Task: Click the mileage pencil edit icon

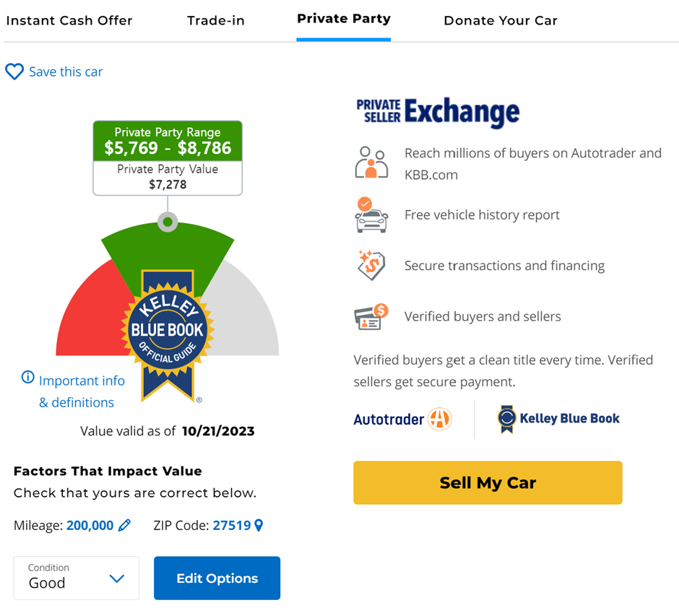Action: (x=124, y=525)
